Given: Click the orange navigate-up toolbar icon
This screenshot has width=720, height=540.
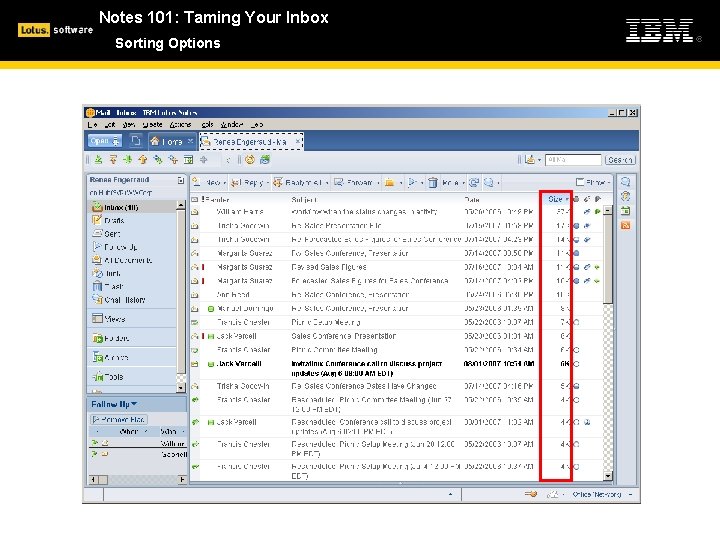Looking at the screenshot, I should tap(113, 160).
